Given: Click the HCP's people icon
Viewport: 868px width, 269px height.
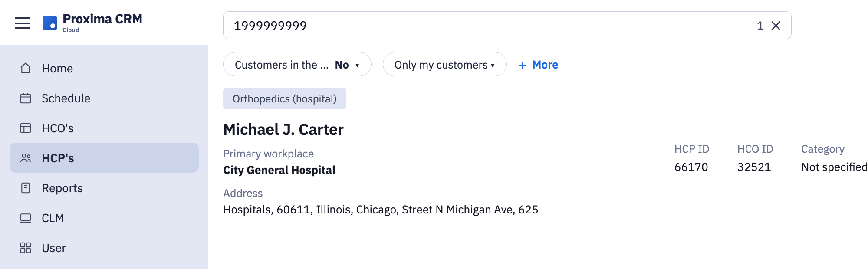Looking at the screenshot, I should click(x=26, y=158).
